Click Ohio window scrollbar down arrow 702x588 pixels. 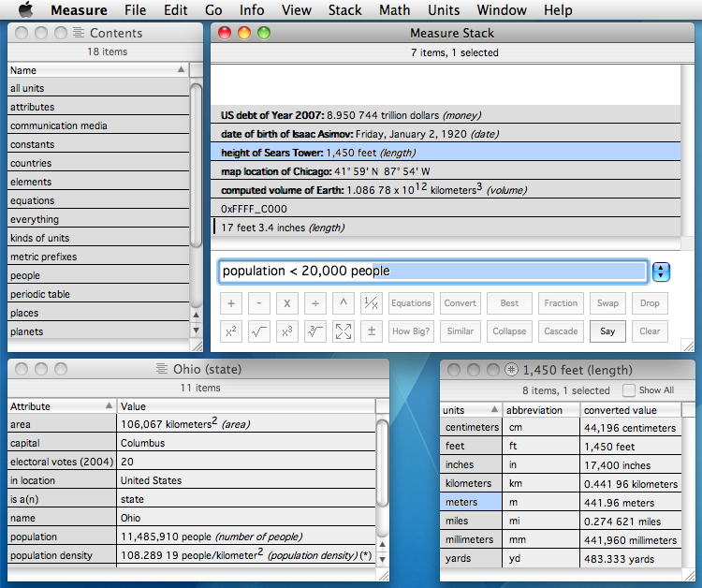(382, 559)
